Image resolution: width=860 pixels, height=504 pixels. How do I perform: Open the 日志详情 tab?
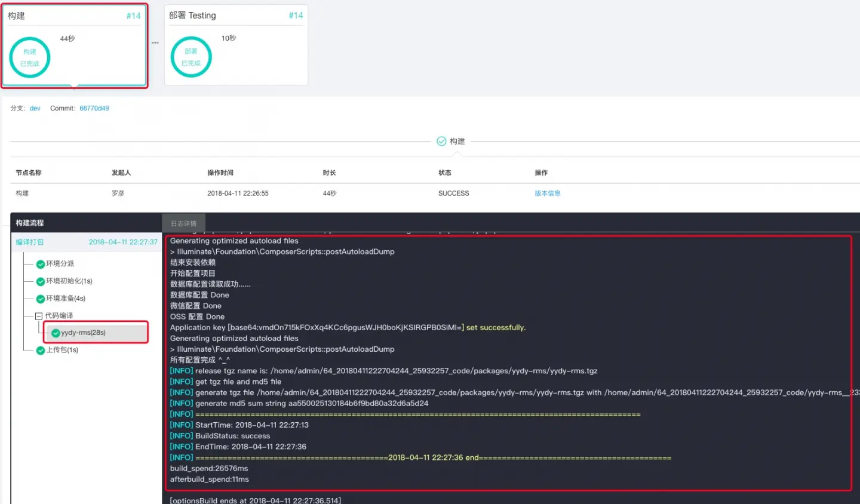pos(184,223)
